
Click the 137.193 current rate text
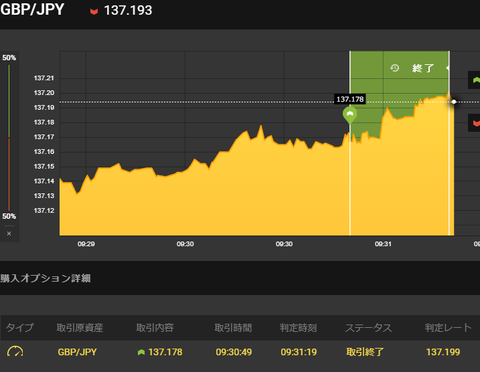pyautogui.click(x=128, y=10)
